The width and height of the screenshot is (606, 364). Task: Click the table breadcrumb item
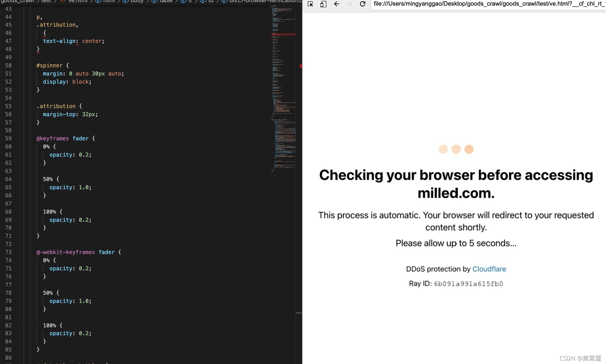coord(165,1)
